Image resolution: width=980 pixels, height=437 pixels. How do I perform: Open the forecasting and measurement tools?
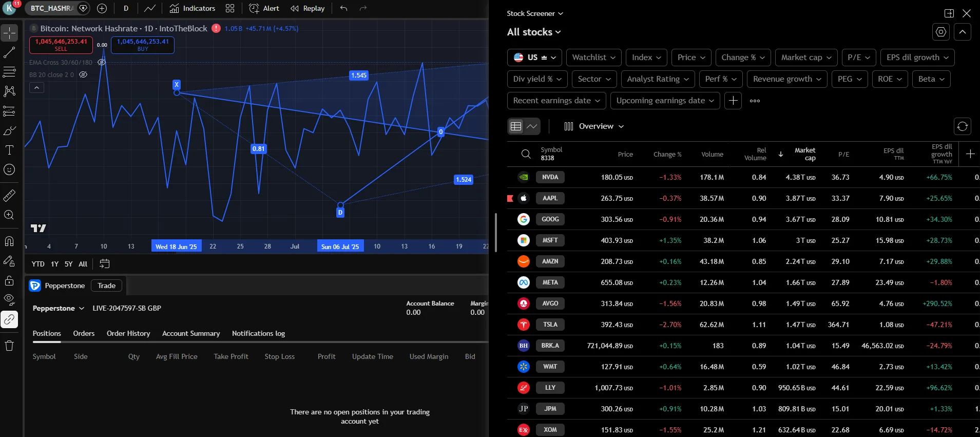[x=9, y=111]
